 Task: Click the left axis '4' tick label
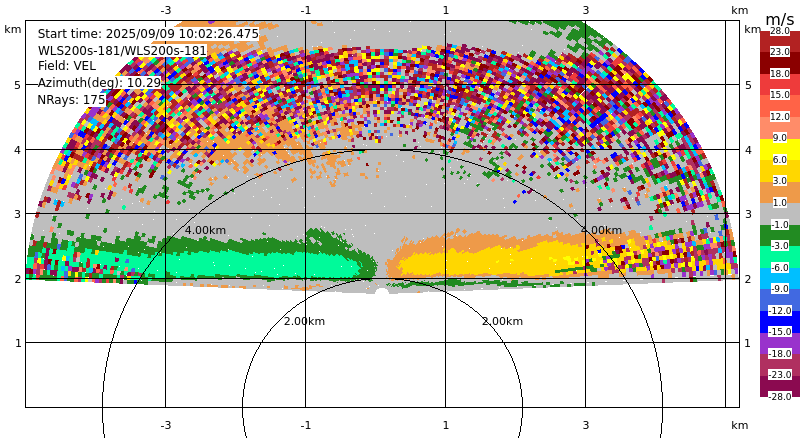pos(18,150)
